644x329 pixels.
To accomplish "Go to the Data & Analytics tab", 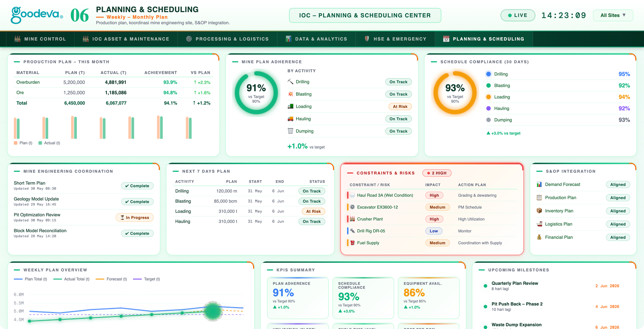I will [316, 39].
